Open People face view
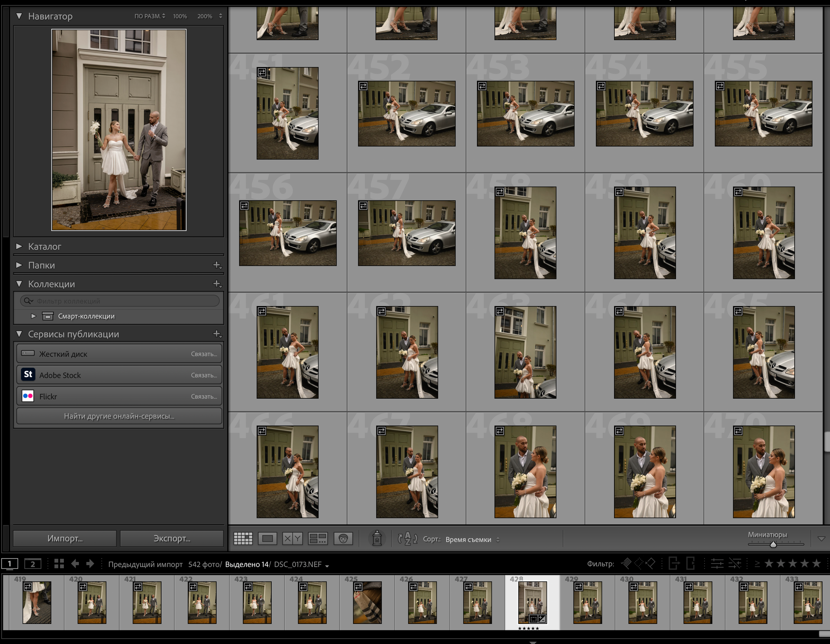The height and width of the screenshot is (644, 830). point(343,538)
